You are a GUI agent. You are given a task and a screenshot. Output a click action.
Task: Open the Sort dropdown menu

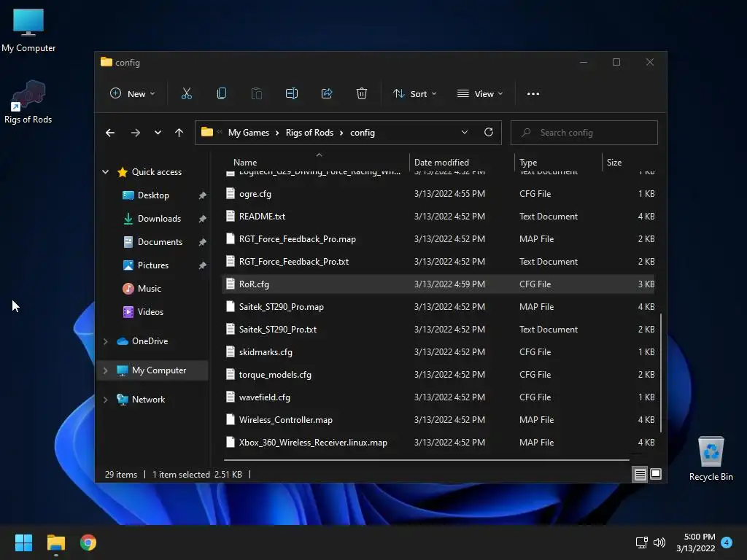pyautogui.click(x=414, y=94)
